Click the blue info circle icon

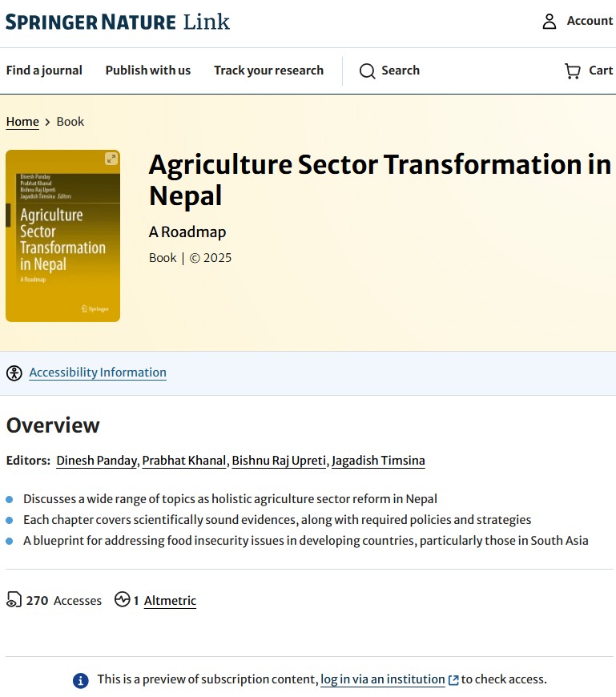tap(80, 680)
